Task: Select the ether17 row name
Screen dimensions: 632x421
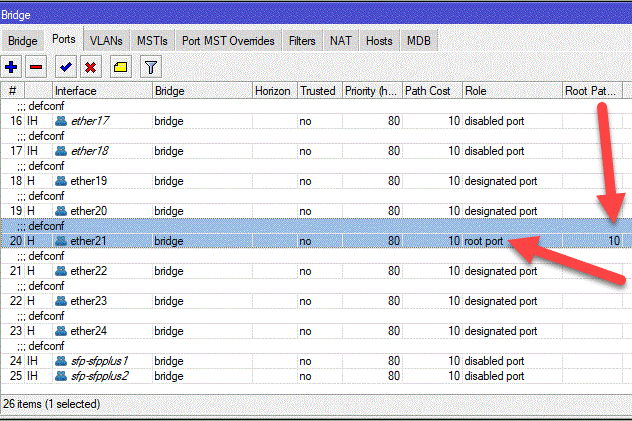Action: [90, 121]
